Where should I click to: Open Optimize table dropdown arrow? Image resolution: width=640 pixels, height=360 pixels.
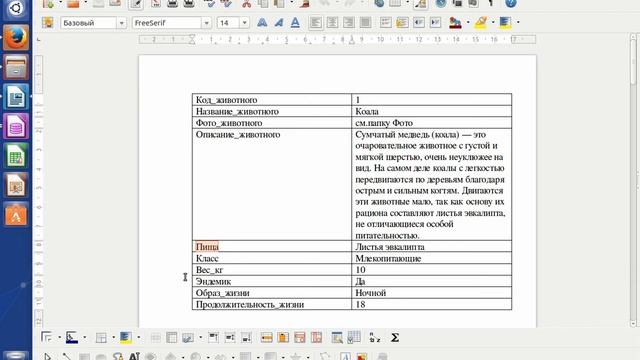point(200,338)
